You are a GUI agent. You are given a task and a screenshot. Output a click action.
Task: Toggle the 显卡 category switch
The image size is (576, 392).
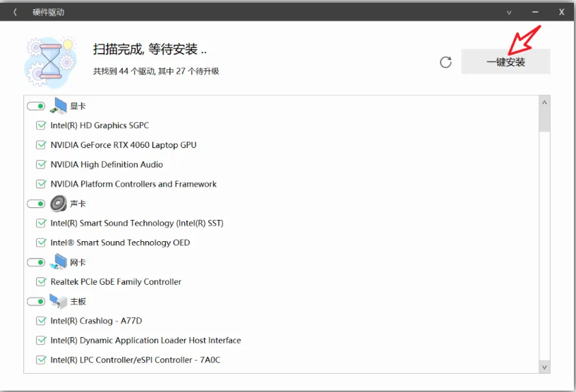pyautogui.click(x=36, y=106)
